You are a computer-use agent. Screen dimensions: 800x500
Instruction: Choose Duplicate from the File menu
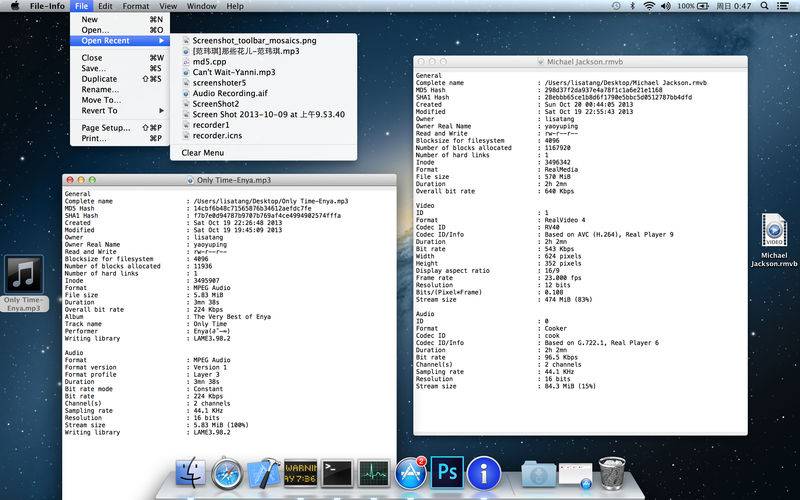point(120,79)
